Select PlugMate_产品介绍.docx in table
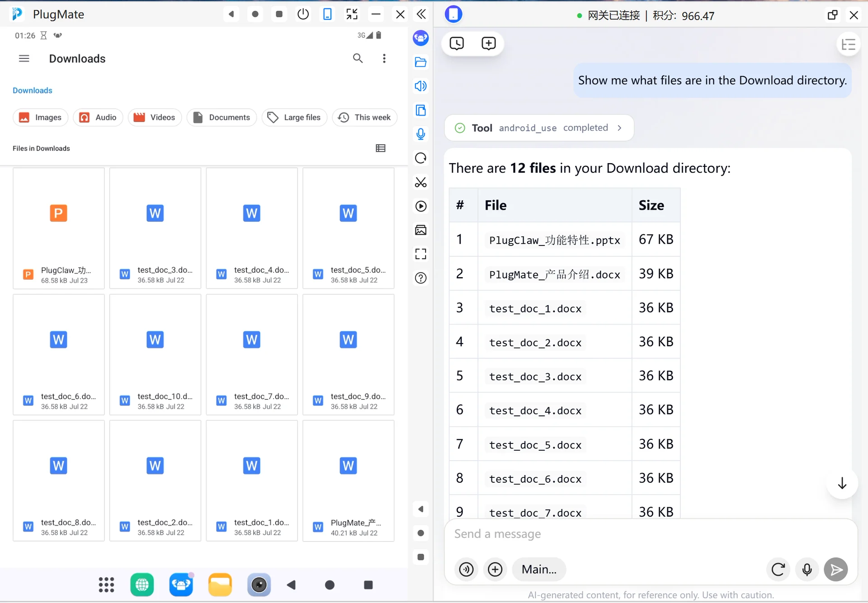This screenshot has height=603, width=868. click(555, 274)
